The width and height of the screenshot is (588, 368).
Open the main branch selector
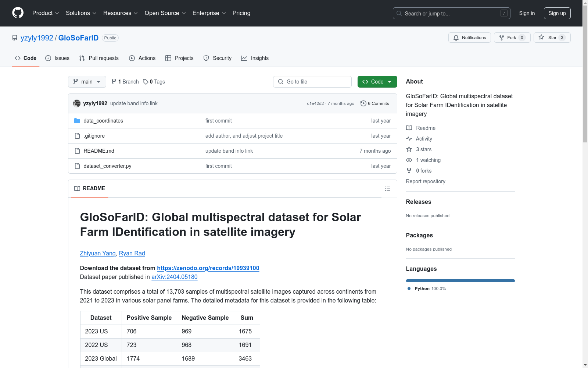point(87,82)
